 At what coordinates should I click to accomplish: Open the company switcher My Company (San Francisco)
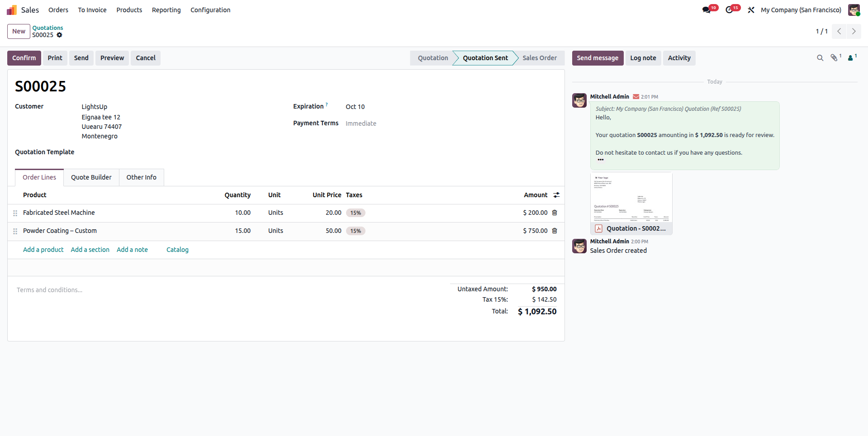tap(801, 10)
